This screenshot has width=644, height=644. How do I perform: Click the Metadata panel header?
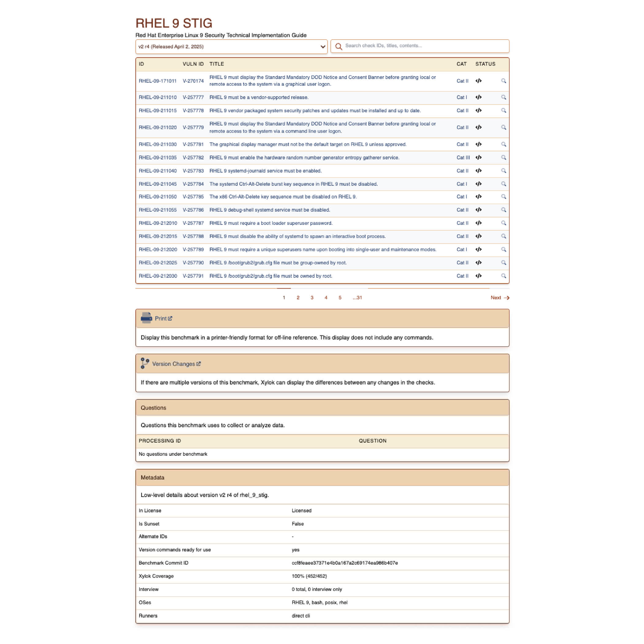click(x=322, y=477)
